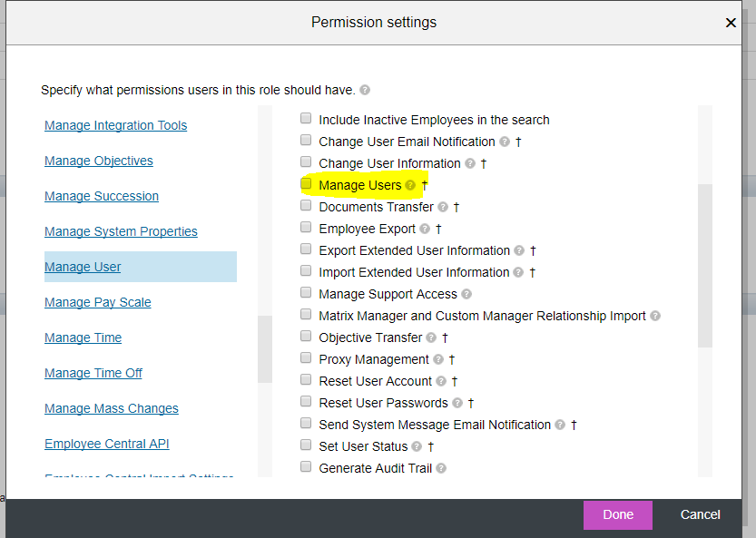Show help for Proxy Management
Screen dimensions: 756x538
[x=437, y=359]
